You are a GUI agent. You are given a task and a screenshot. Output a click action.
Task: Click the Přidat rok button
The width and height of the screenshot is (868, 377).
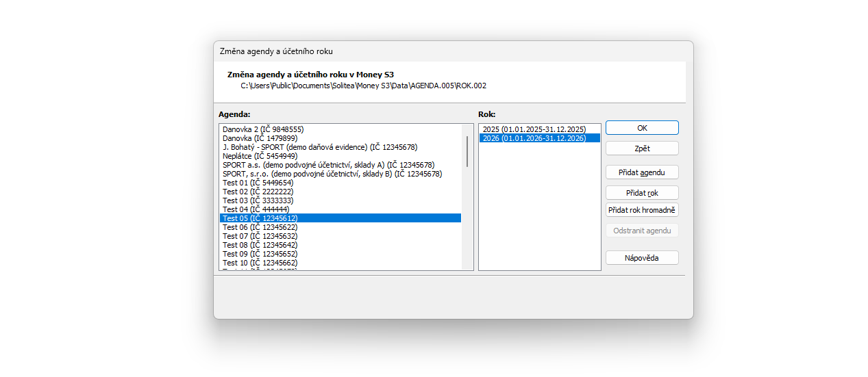642,193
